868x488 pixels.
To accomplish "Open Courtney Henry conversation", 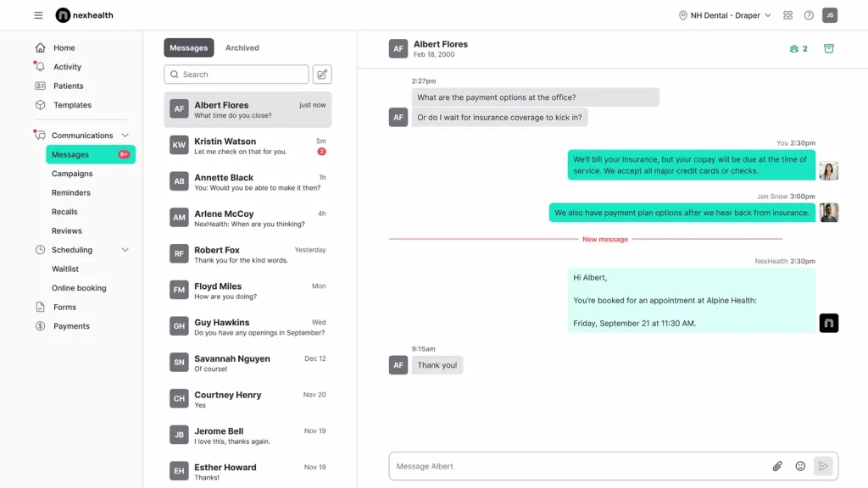I will (x=248, y=400).
